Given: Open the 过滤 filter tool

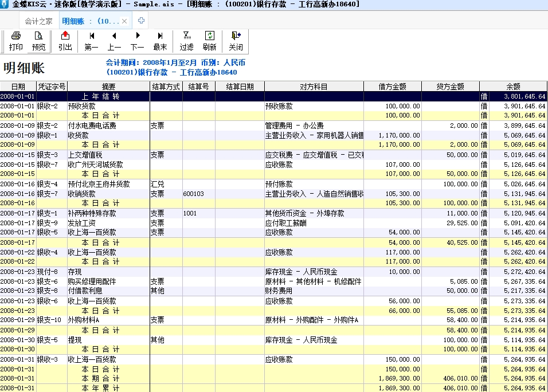Looking at the screenshot, I should click(187, 41).
